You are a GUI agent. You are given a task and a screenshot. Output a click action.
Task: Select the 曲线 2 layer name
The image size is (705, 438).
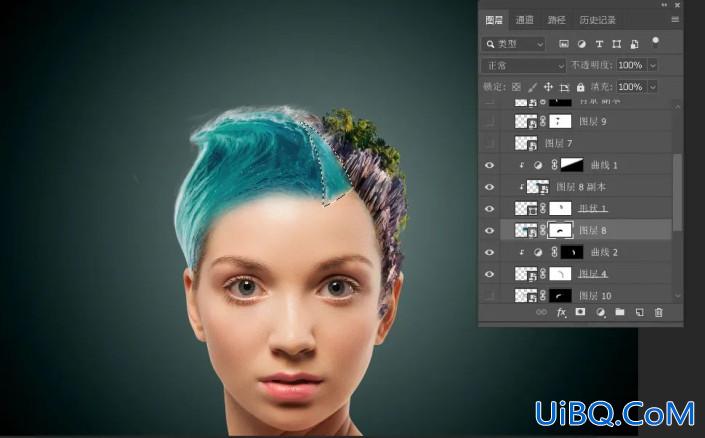[x=604, y=252]
